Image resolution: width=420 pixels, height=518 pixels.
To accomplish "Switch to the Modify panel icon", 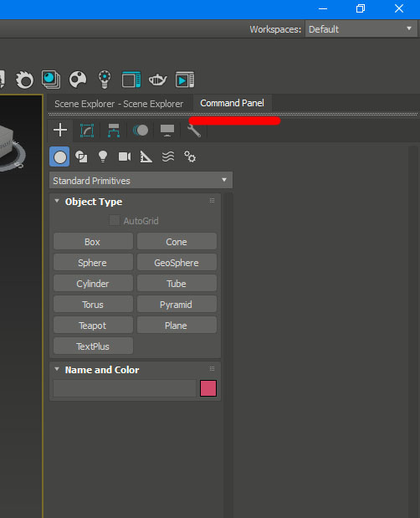I will [x=87, y=131].
